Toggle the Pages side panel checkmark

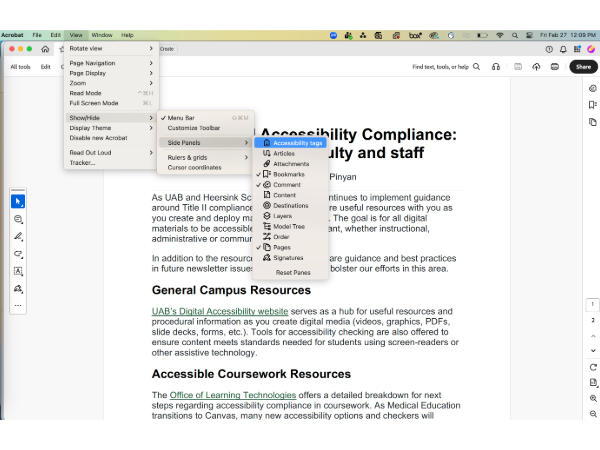tap(290, 247)
